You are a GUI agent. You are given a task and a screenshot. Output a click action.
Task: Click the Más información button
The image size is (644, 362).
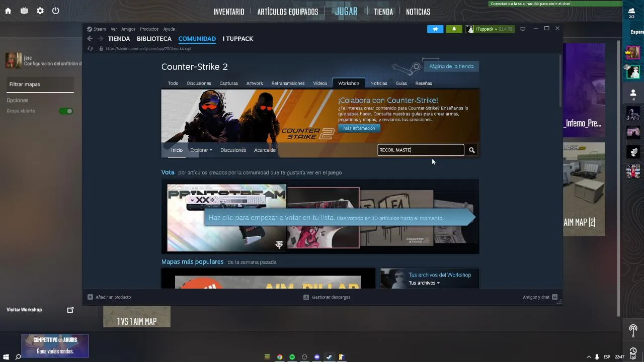click(359, 128)
